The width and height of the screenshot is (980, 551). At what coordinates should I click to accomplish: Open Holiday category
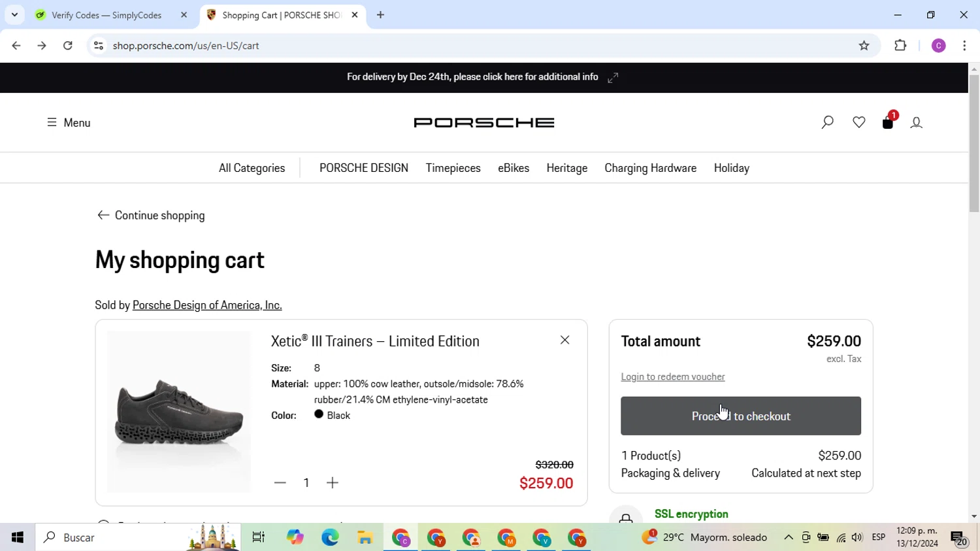click(x=731, y=168)
